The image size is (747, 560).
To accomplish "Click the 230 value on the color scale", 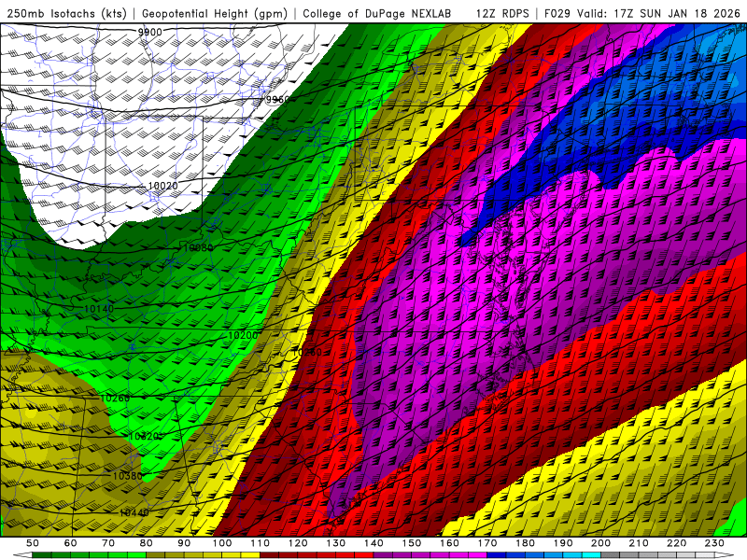I will (x=714, y=543).
